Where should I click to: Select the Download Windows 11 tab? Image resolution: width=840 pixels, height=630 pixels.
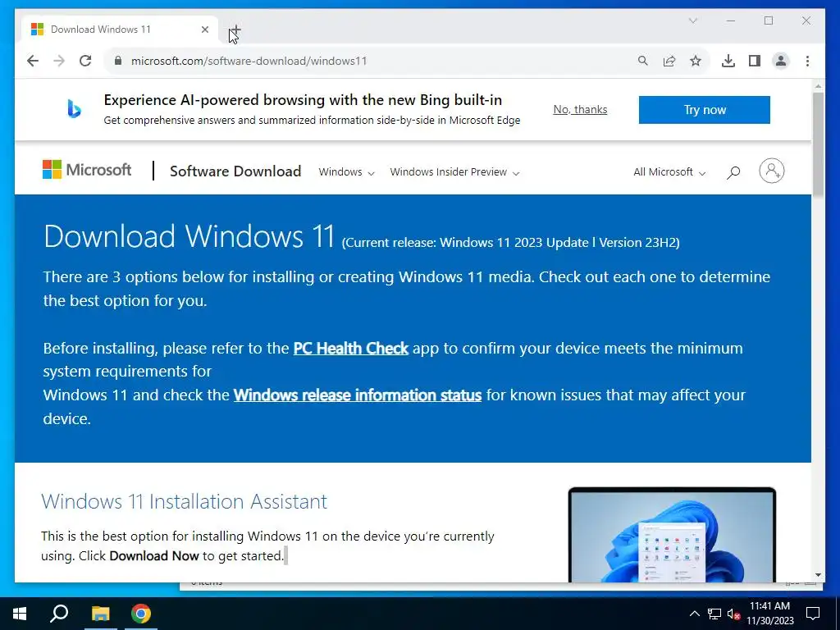point(120,30)
